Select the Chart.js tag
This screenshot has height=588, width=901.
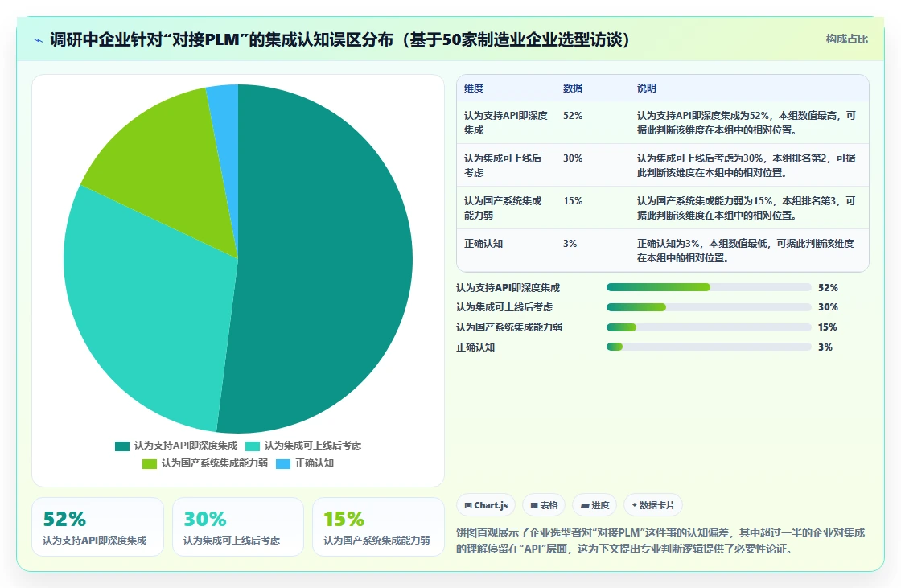486,505
